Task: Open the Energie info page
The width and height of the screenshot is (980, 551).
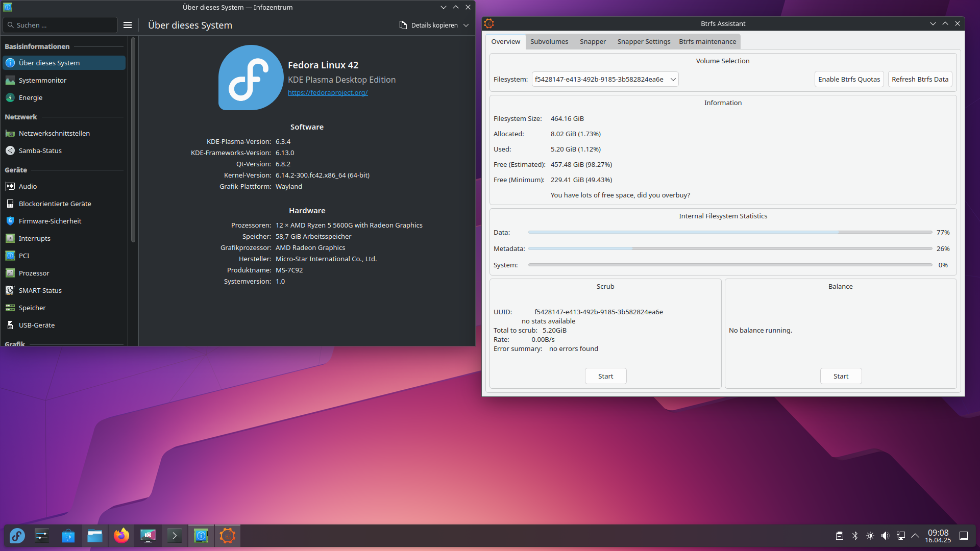Action: tap(31, 97)
